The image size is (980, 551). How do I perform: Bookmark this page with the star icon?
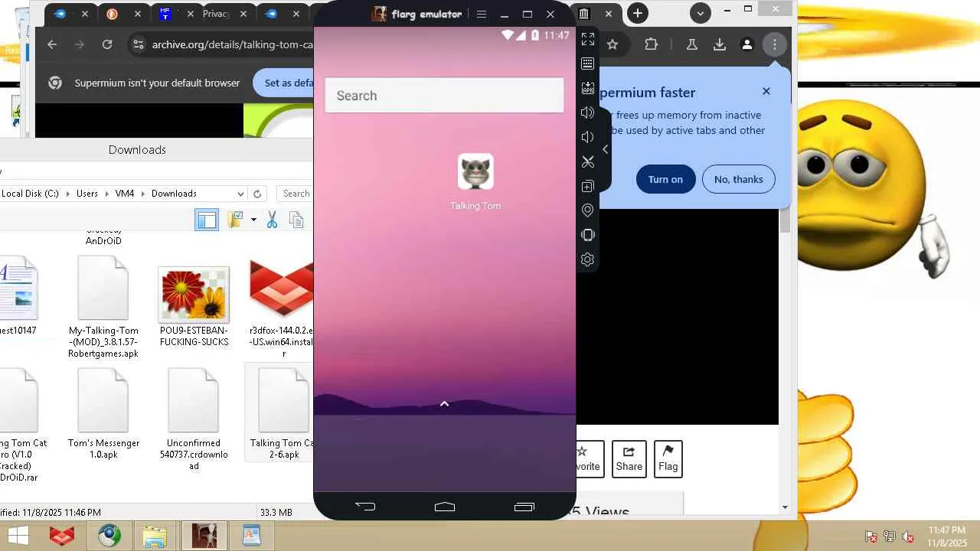tap(612, 44)
